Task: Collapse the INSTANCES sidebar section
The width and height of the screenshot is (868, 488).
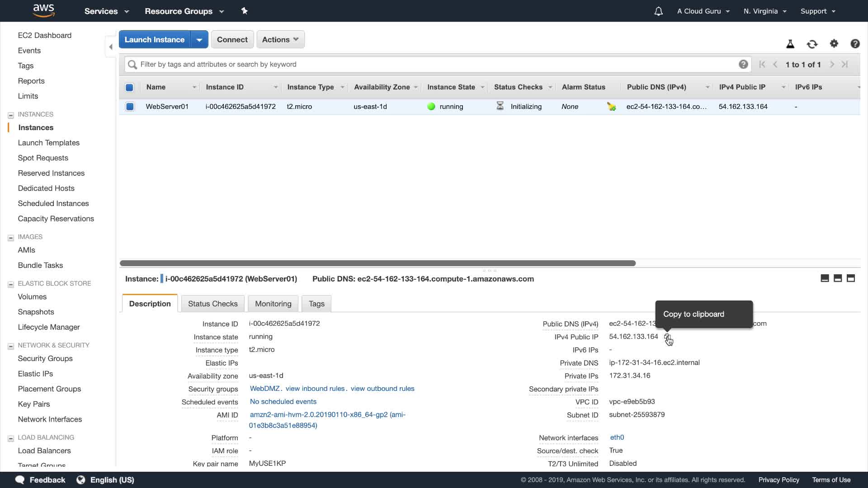Action: 11,115
